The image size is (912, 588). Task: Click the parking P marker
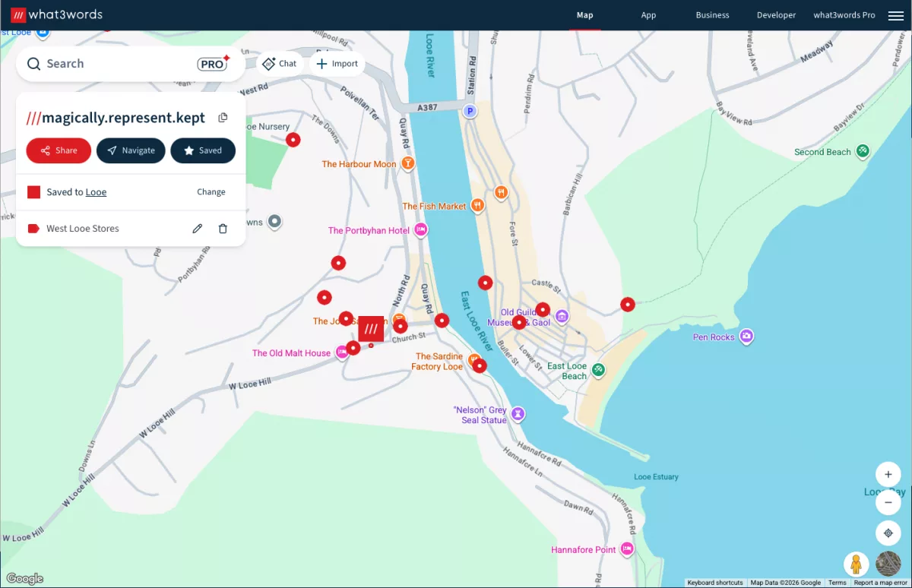point(470,112)
